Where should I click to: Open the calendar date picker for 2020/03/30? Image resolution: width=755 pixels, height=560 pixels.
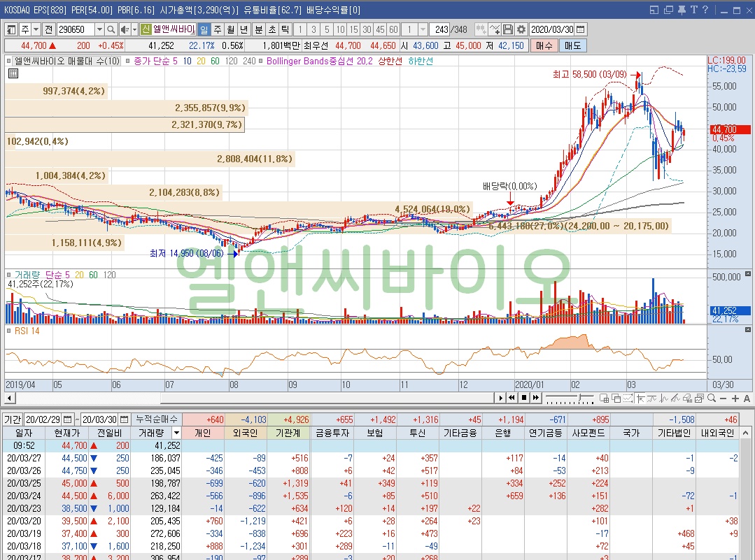[581, 30]
